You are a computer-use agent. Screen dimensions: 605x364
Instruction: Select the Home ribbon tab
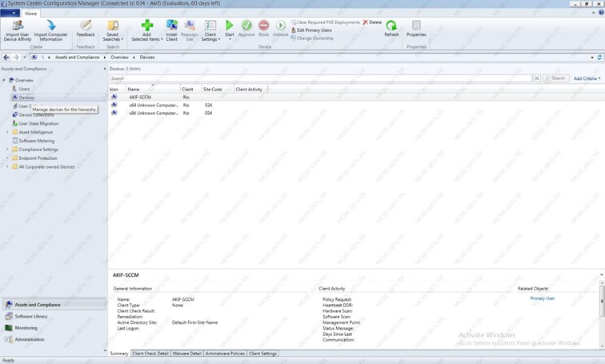pyautogui.click(x=31, y=14)
